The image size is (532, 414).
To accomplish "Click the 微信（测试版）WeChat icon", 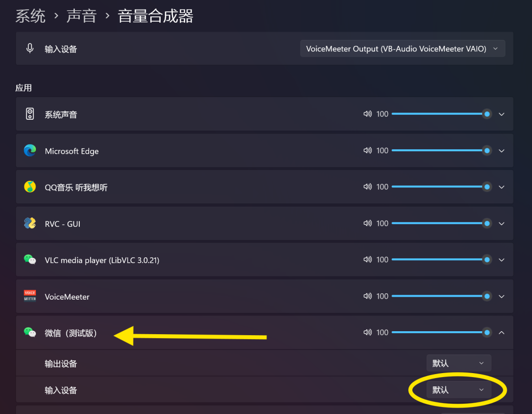I will 30,332.
